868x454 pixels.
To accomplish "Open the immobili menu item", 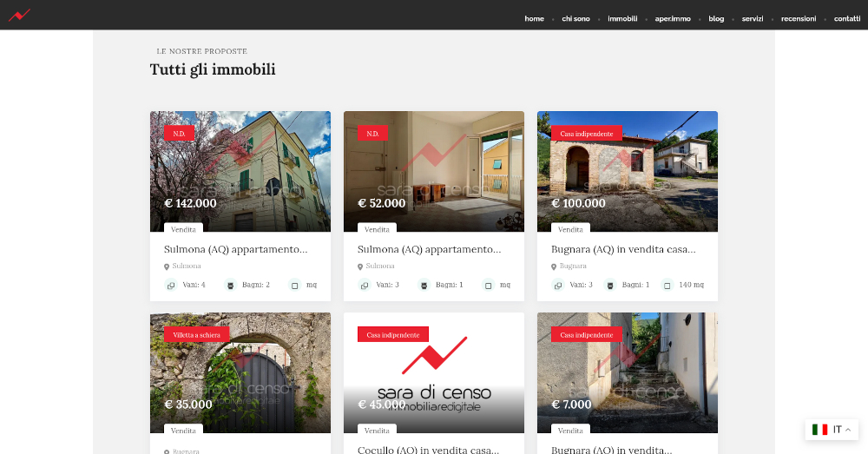I will click(622, 19).
